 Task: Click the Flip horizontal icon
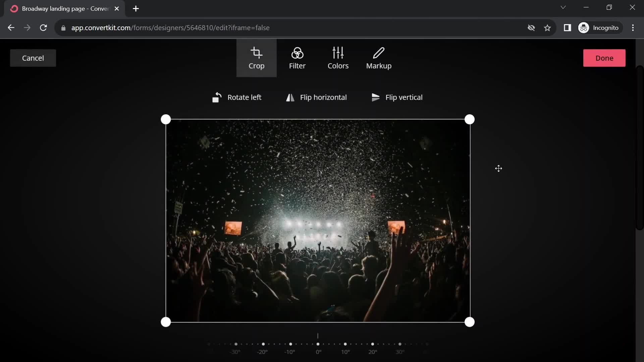290,97
